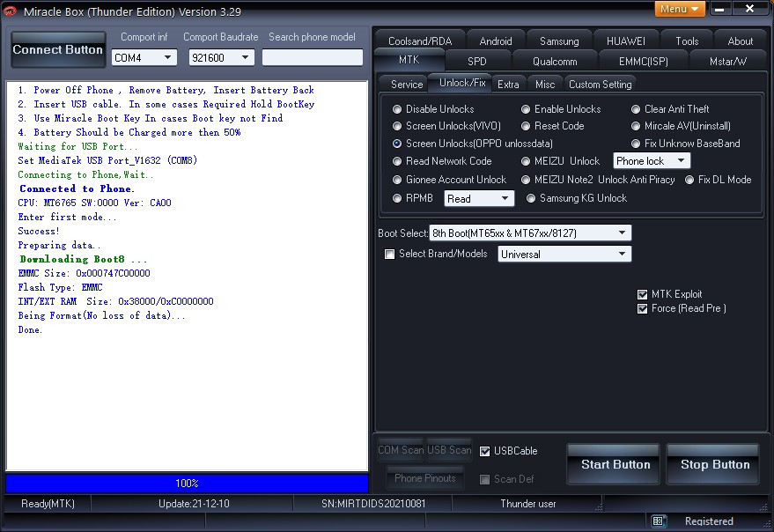Select the Clear Anti Theft radio option
Image resolution: width=774 pixels, height=532 pixels.
636,109
